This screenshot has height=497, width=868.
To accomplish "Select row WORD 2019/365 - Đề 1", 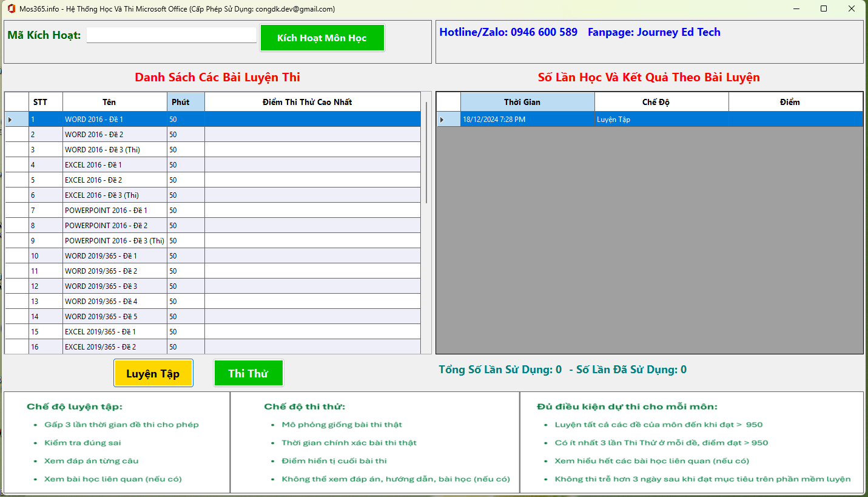I will coord(213,256).
